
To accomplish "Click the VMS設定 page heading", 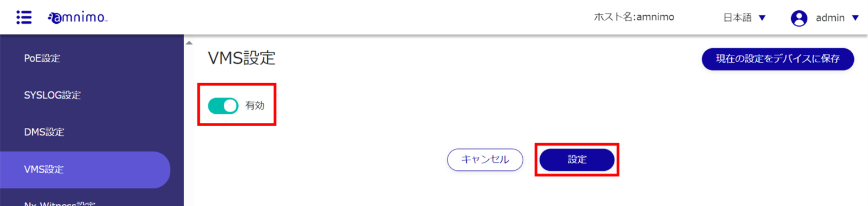I will [242, 58].
